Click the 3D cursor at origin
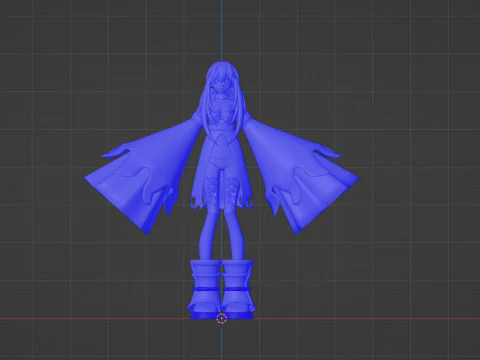480x360 pixels. coord(221,319)
